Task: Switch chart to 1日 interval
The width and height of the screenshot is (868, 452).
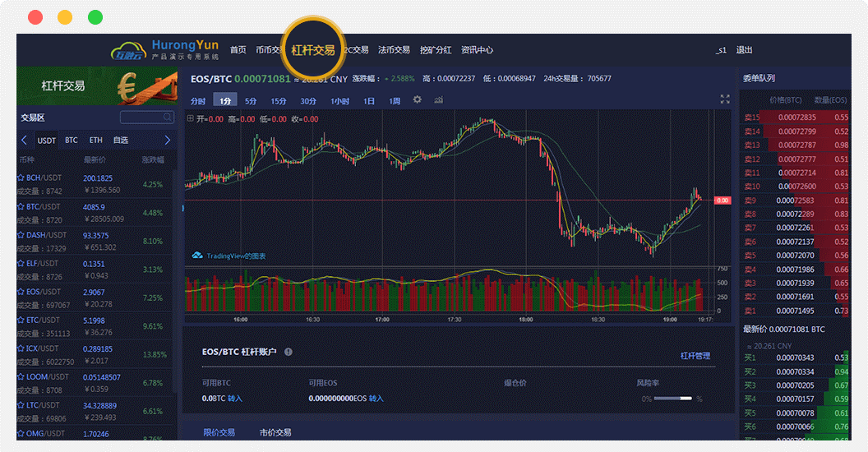Action: pyautogui.click(x=369, y=101)
